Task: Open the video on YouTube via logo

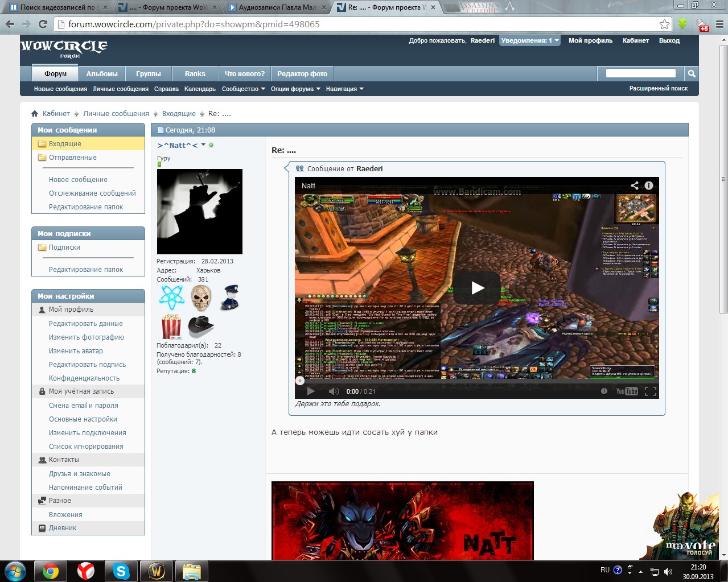Action: (x=627, y=391)
